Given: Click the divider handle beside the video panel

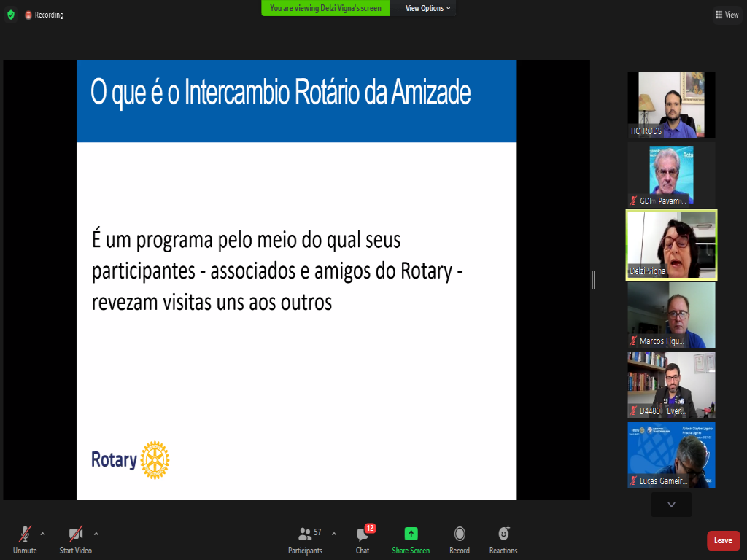Looking at the screenshot, I should point(593,279).
